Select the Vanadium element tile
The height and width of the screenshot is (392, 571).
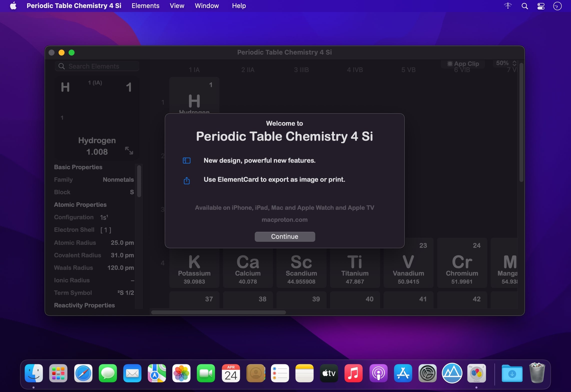click(409, 263)
